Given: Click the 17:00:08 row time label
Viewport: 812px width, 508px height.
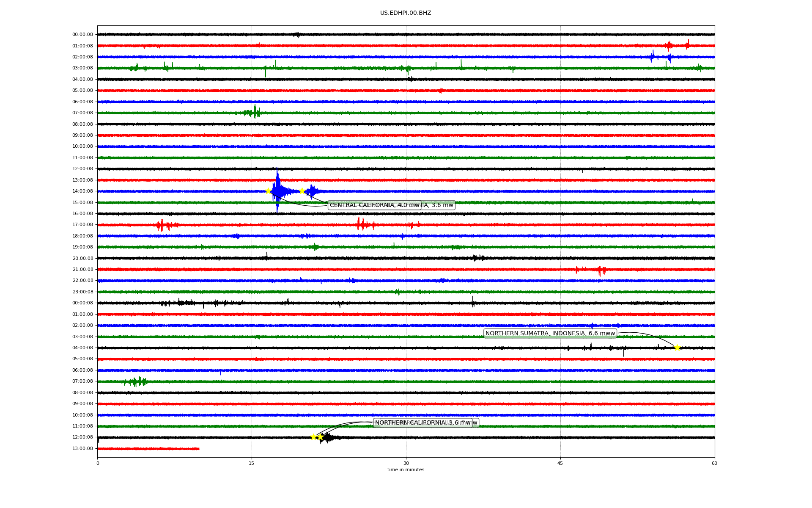Looking at the screenshot, I should click(82, 225).
